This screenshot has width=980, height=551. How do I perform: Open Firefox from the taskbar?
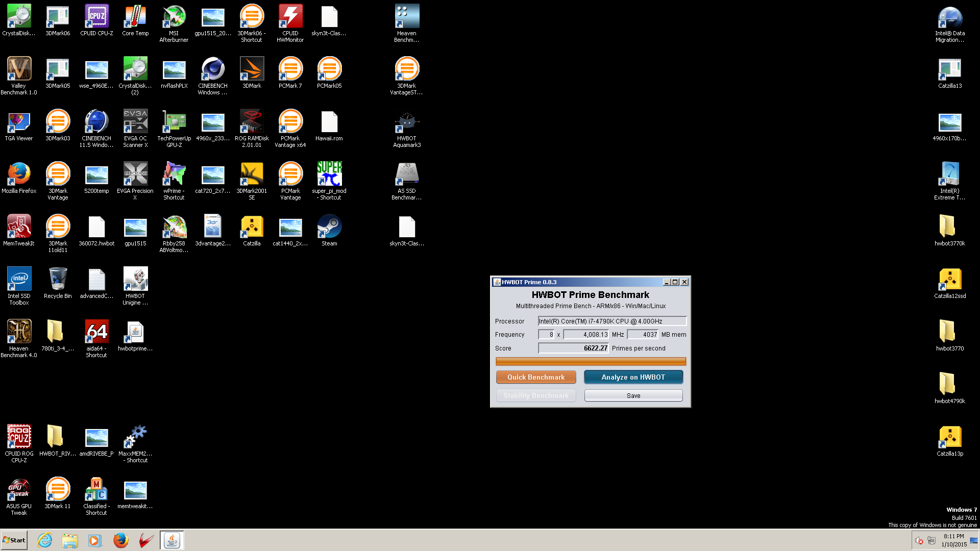coord(120,540)
